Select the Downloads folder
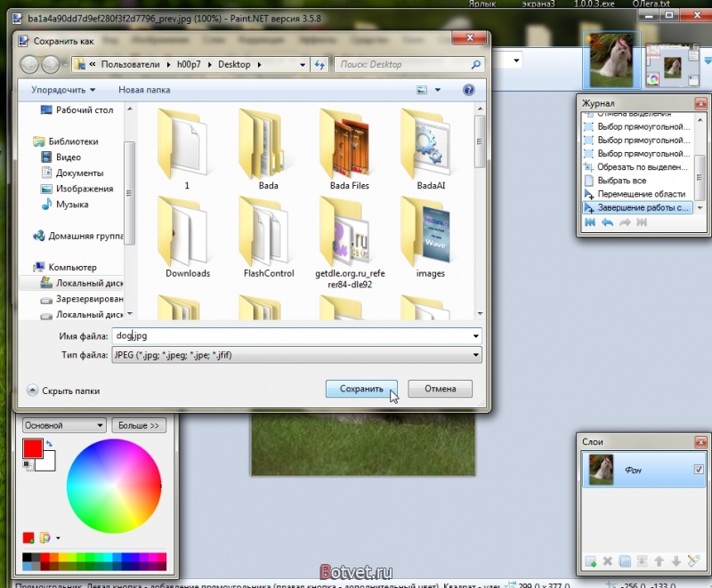The height and width of the screenshot is (588, 712). click(188, 238)
